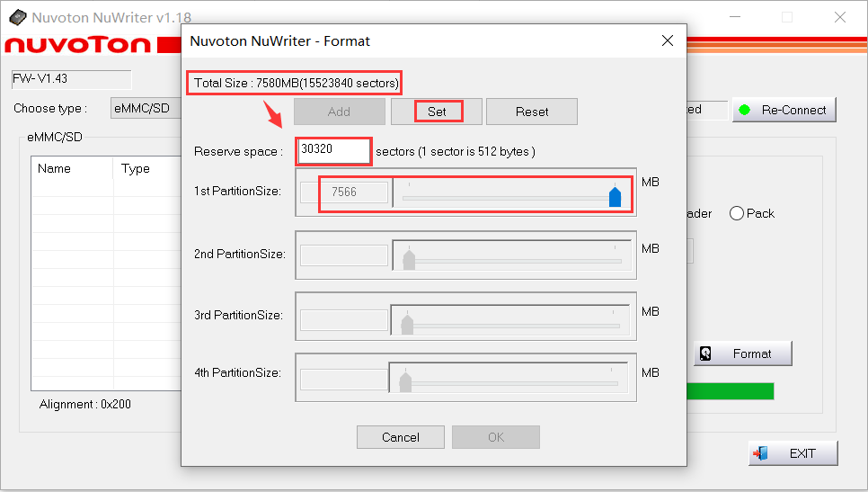
Task: Click the Nuvoton logo in main window
Action: tap(77, 45)
